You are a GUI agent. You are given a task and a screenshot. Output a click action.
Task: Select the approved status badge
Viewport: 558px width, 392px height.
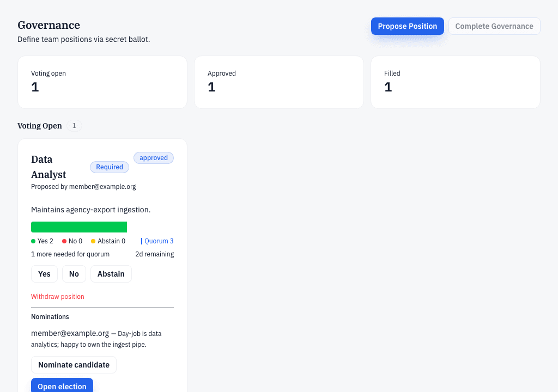153,158
